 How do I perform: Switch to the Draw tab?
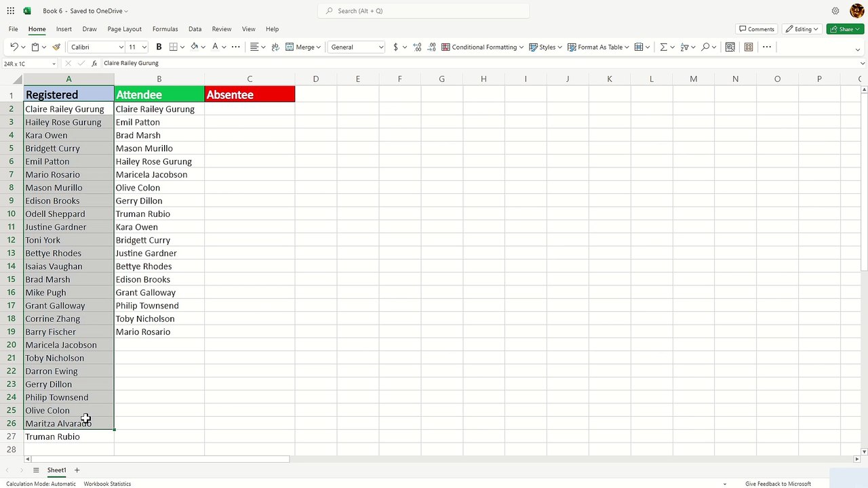coord(90,29)
